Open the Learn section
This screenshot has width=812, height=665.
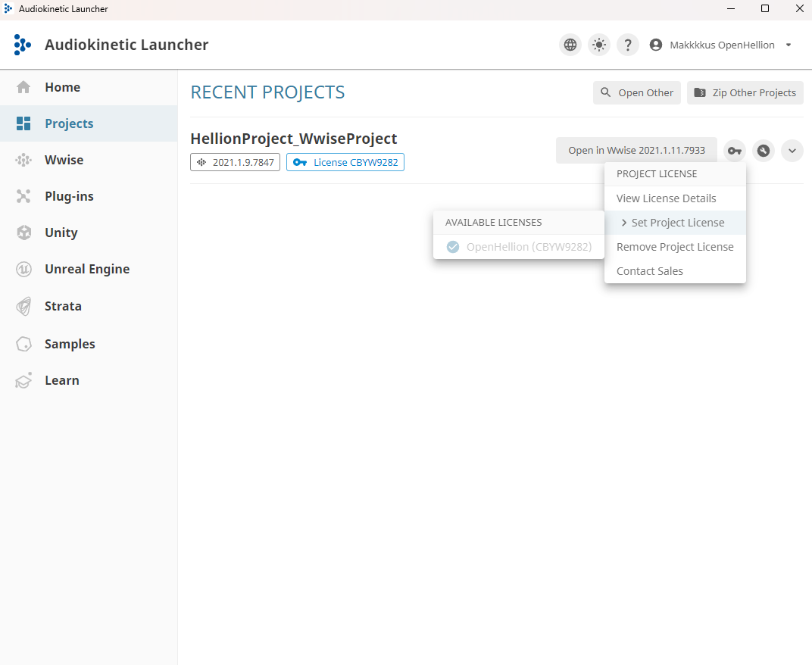[89, 380]
